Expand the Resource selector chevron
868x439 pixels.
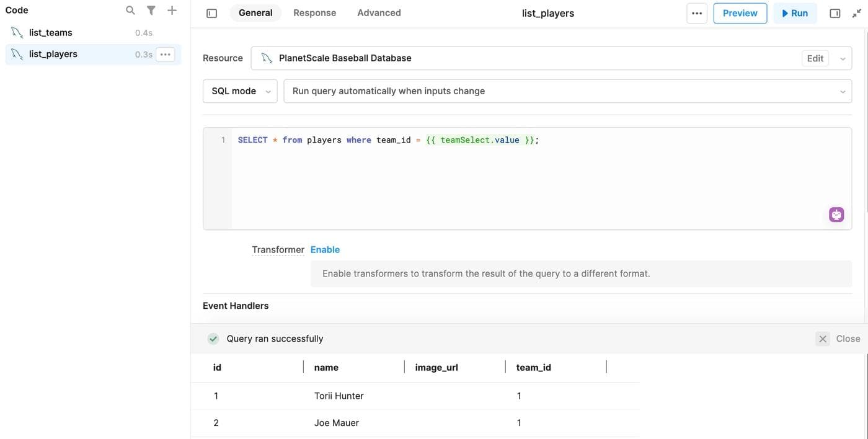click(843, 59)
